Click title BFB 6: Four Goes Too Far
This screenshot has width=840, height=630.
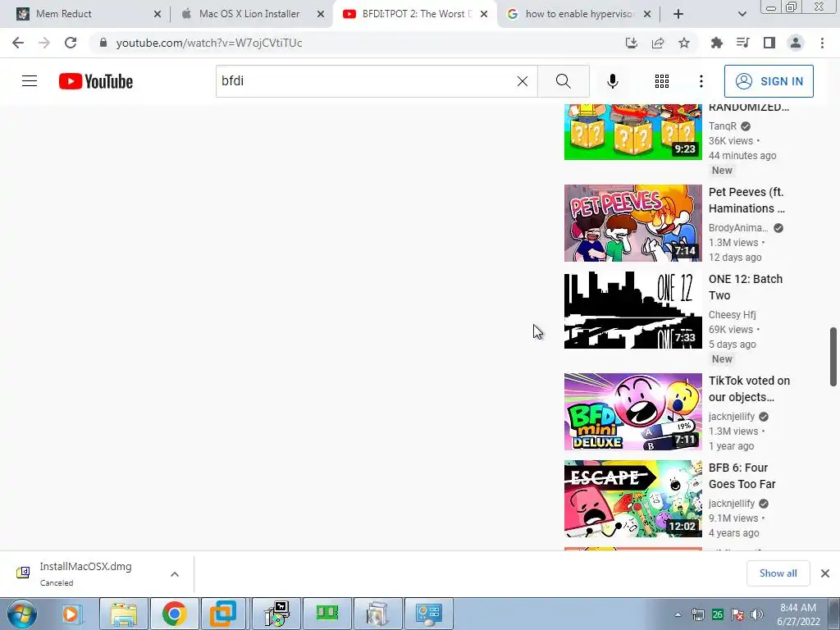742,476
